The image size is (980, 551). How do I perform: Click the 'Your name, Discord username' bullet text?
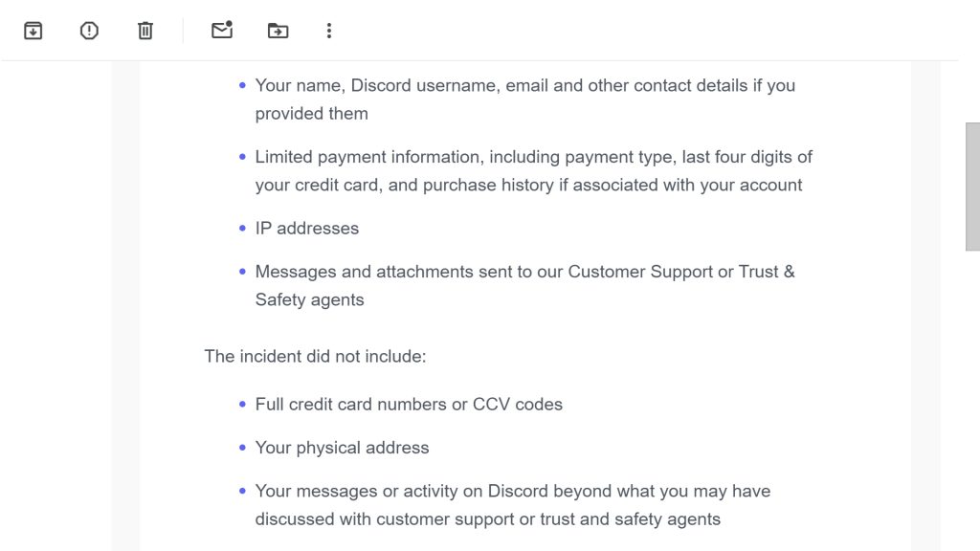tap(524, 85)
